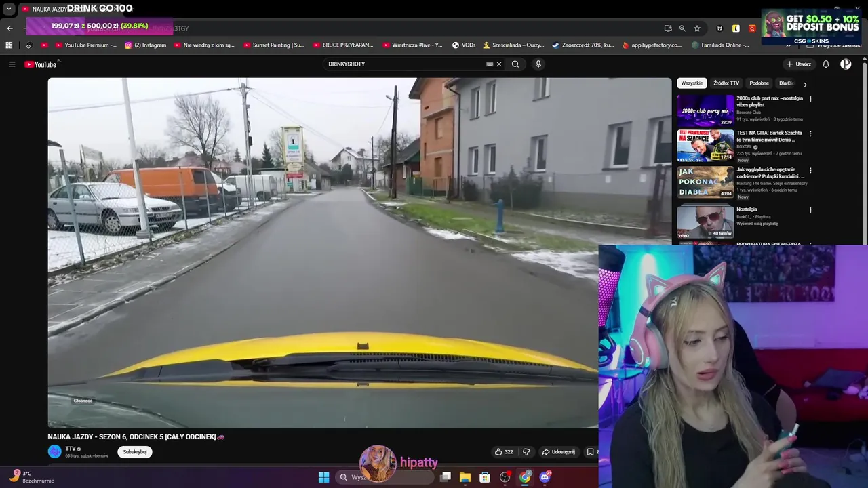Submit search with the magnifier icon
Image resolution: width=868 pixels, height=488 pixels.
click(515, 64)
